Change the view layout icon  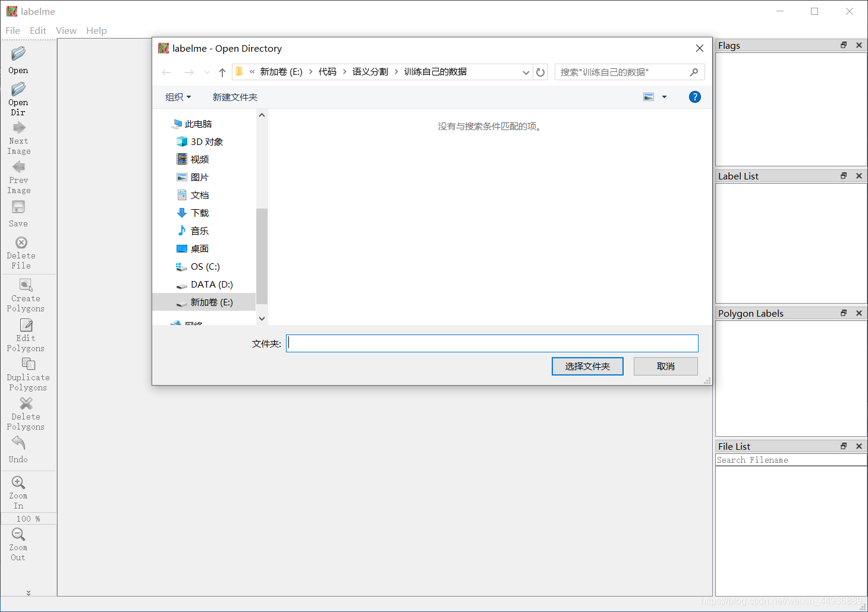point(649,97)
